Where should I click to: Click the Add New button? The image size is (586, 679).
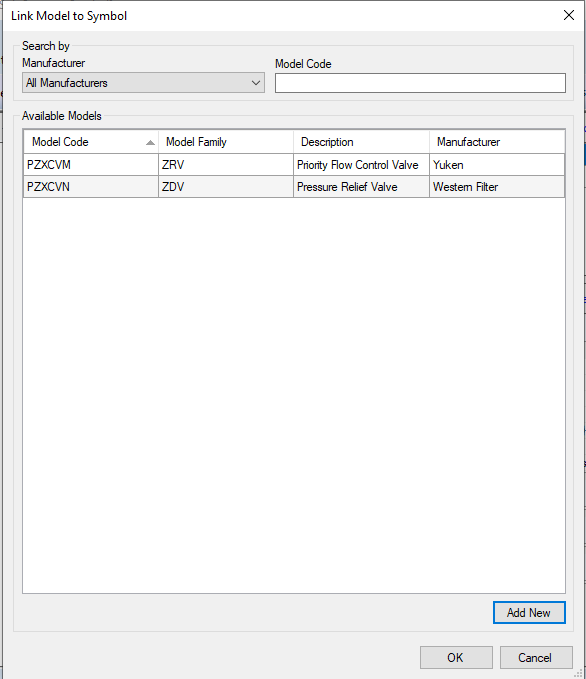point(529,612)
